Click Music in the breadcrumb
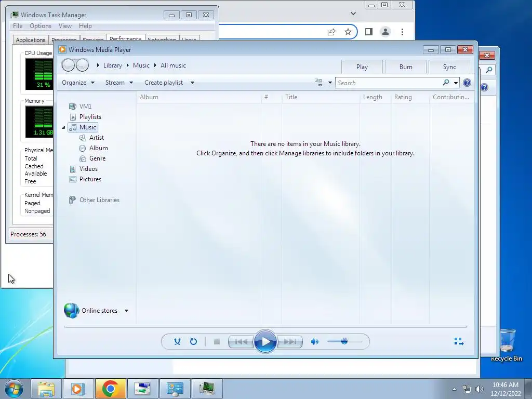Image resolution: width=532 pixels, height=399 pixels. [x=141, y=65]
